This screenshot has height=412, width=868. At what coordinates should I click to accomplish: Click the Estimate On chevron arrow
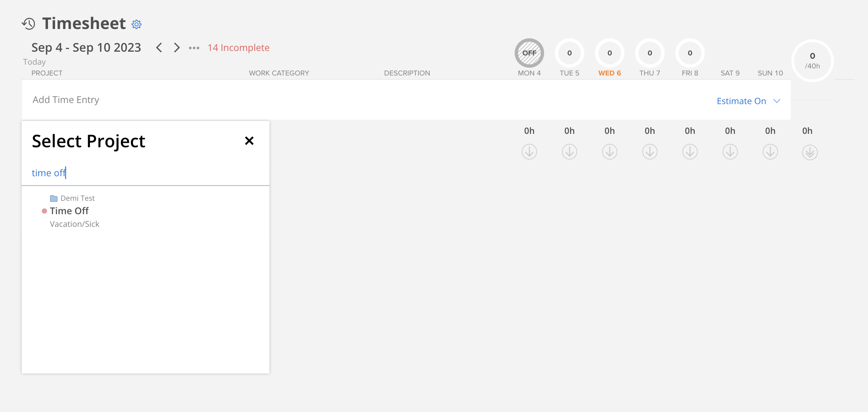777,101
